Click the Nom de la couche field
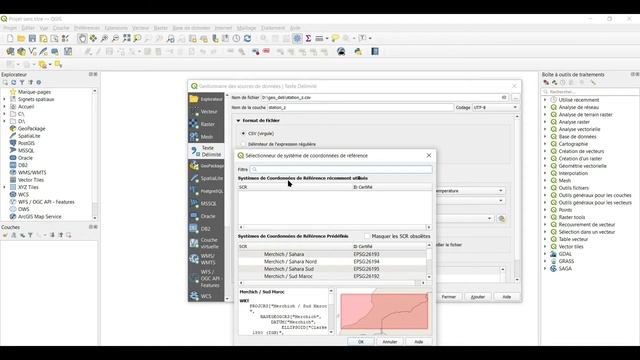The height and width of the screenshot is (360, 640). 360,107
